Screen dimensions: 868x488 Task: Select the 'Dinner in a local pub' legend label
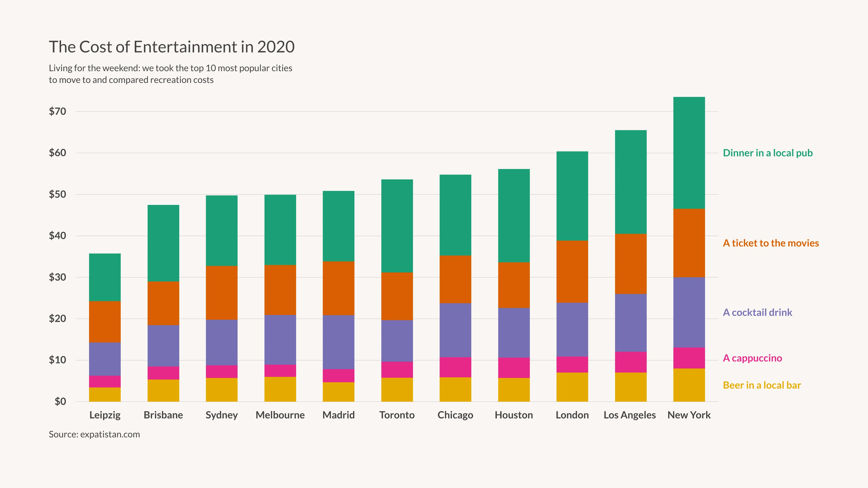click(x=768, y=153)
